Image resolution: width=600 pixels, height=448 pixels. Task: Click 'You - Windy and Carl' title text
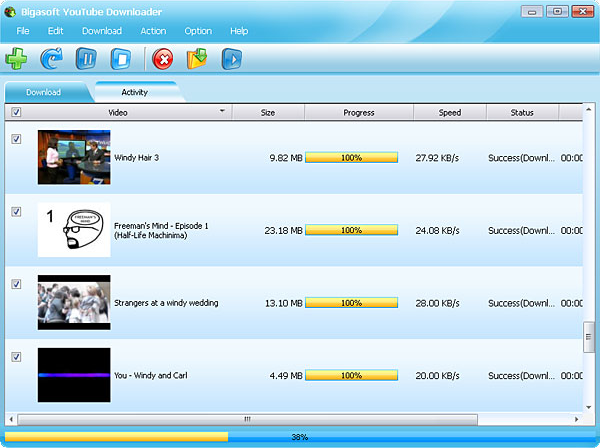coord(151,375)
